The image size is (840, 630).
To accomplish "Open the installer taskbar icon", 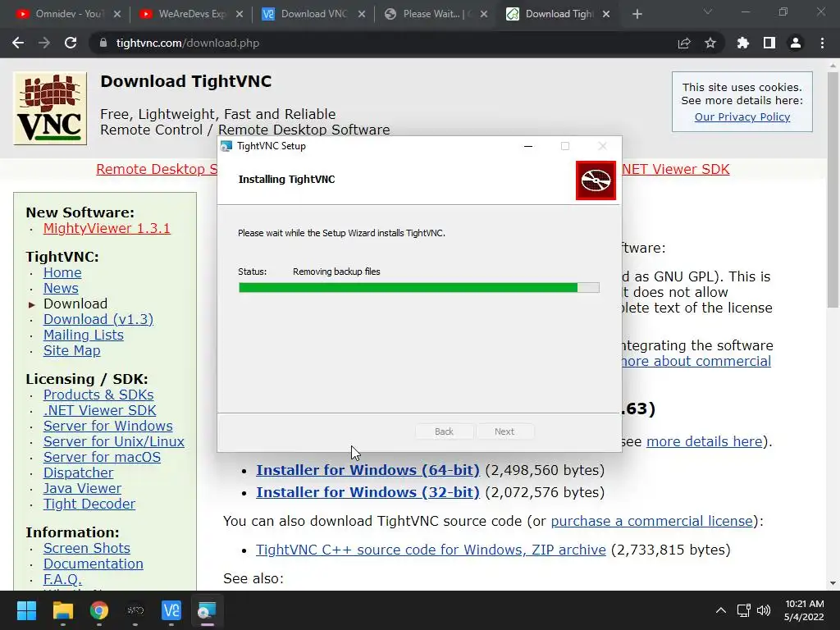I will pos(207,610).
